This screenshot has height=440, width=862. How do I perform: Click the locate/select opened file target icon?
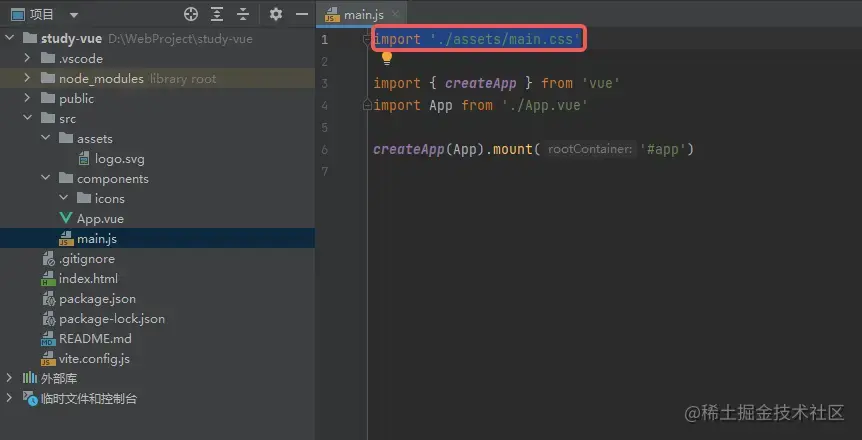[191, 14]
